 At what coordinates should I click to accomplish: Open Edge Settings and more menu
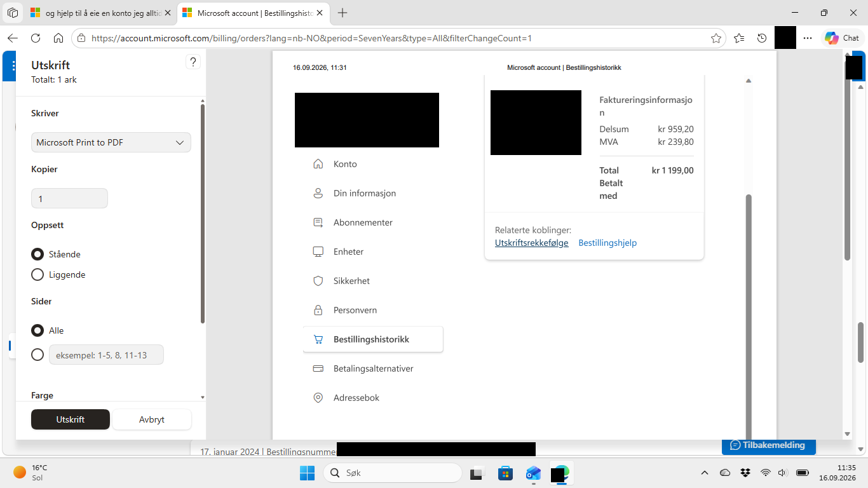(x=808, y=38)
